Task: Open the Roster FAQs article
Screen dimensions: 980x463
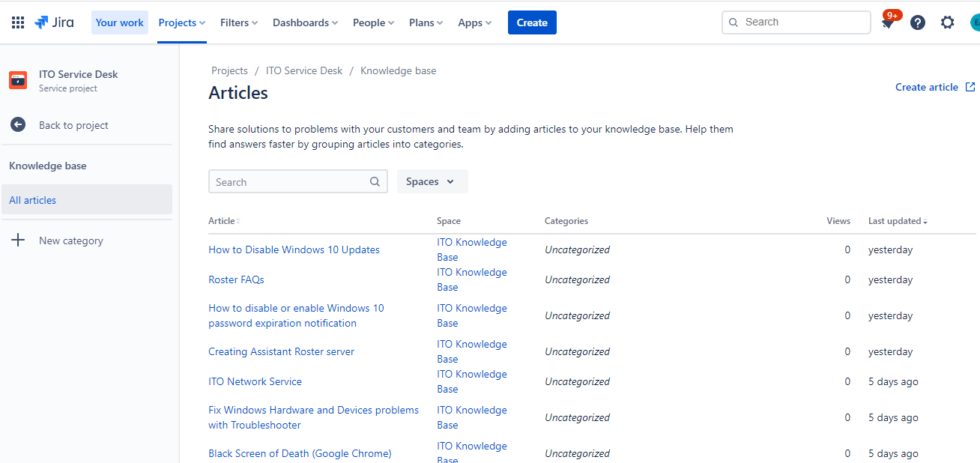Action: pyautogui.click(x=236, y=279)
